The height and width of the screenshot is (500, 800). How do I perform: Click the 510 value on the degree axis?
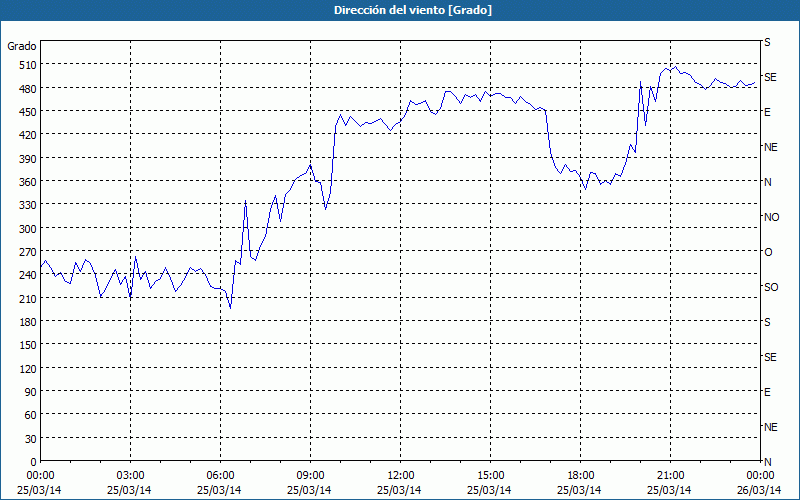point(28,65)
